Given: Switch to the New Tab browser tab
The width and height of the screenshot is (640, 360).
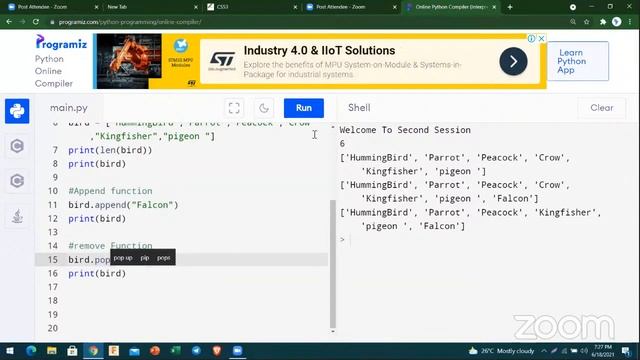Looking at the screenshot, I should point(150,7).
